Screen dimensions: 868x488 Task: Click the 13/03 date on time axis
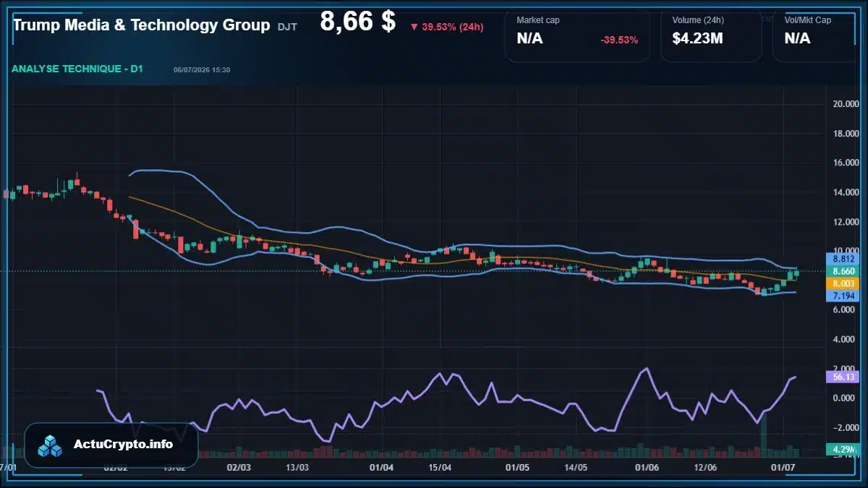(x=298, y=468)
